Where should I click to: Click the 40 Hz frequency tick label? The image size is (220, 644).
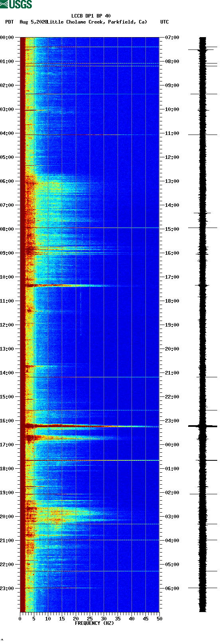click(x=132, y=619)
